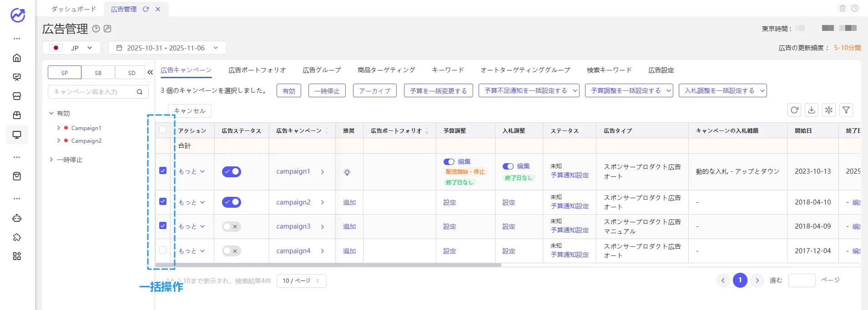Image resolution: width=868 pixels, height=310 pixels.
Task: Open the shopping bag sidebar icon
Action: (17, 176)
